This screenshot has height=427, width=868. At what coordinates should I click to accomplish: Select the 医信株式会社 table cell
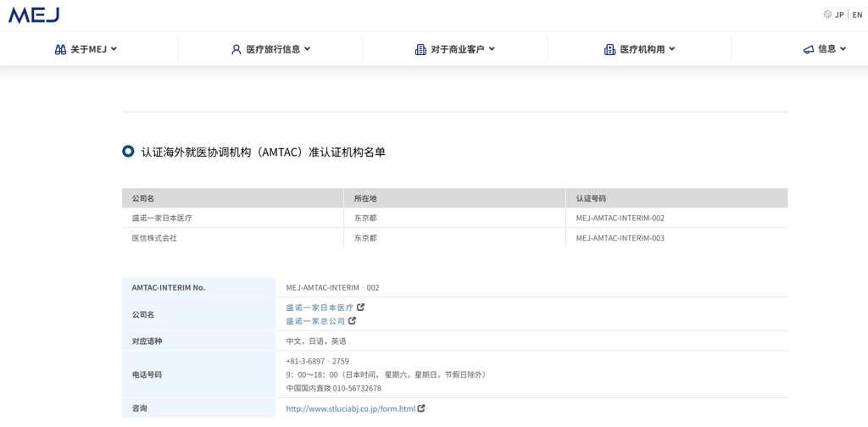click(x=232, y=238)
